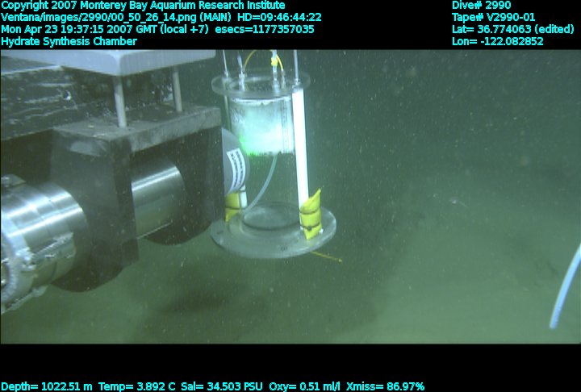Click the 'HD=09:46:44:22' timecode text

(x=279, y=18)
